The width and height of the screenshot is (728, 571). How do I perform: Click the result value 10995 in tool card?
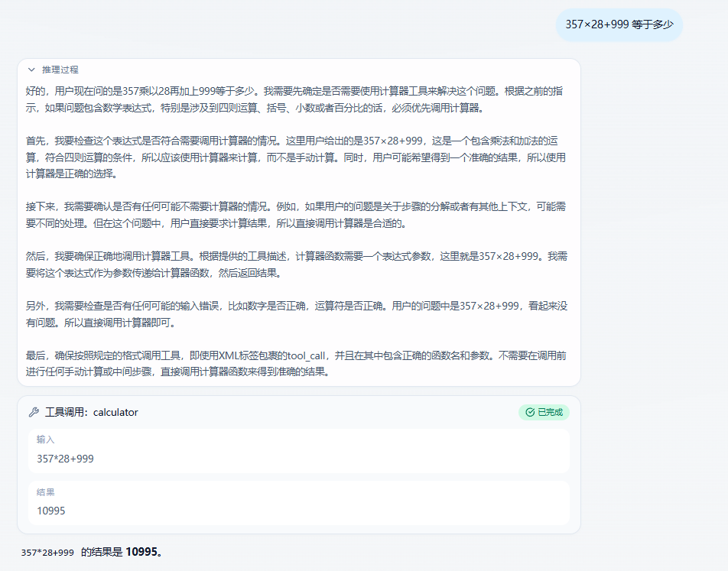[51, 511]
